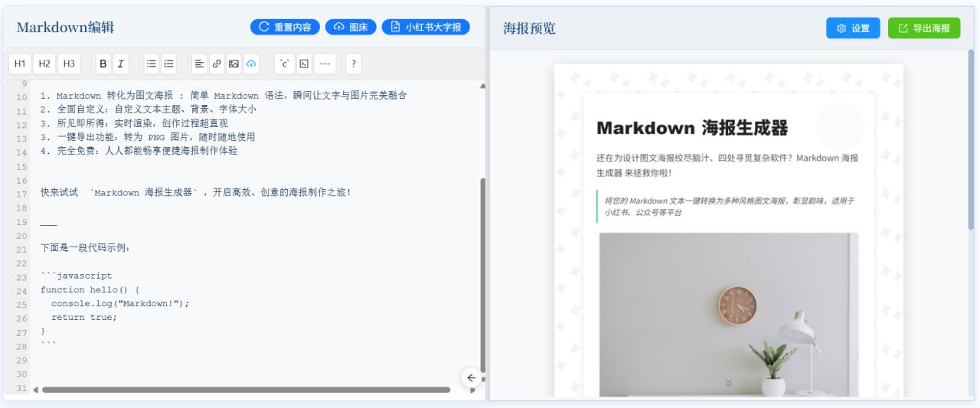Open the question mark help button
Viewport: 980px width, 408px height.
[353, 64]
